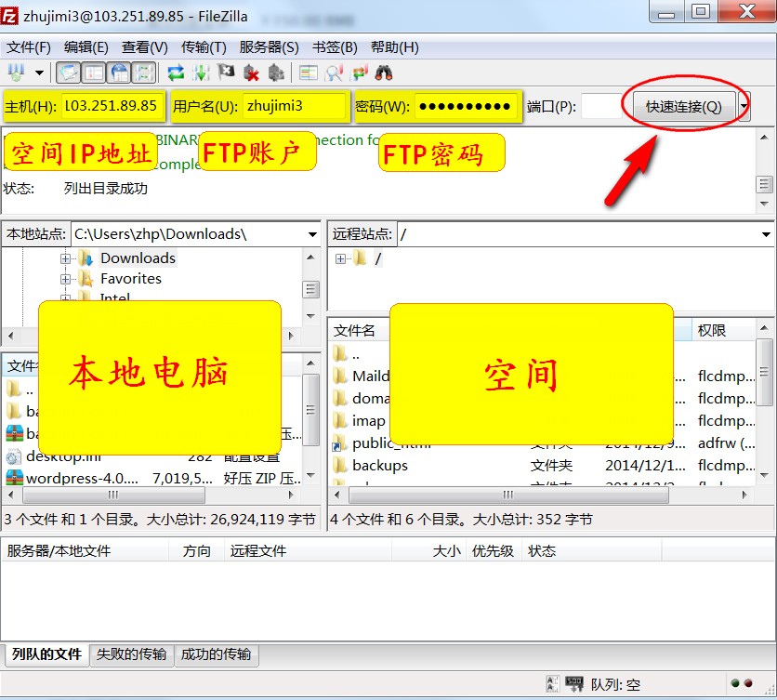Refresh the file and folder lists
The height and width of the screenshot is (700, 777).
pyautogui.click(x=176, y=73)
